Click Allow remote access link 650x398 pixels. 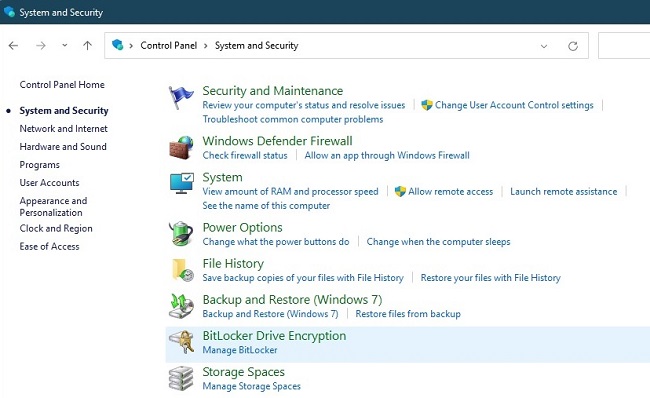[451, 192]
